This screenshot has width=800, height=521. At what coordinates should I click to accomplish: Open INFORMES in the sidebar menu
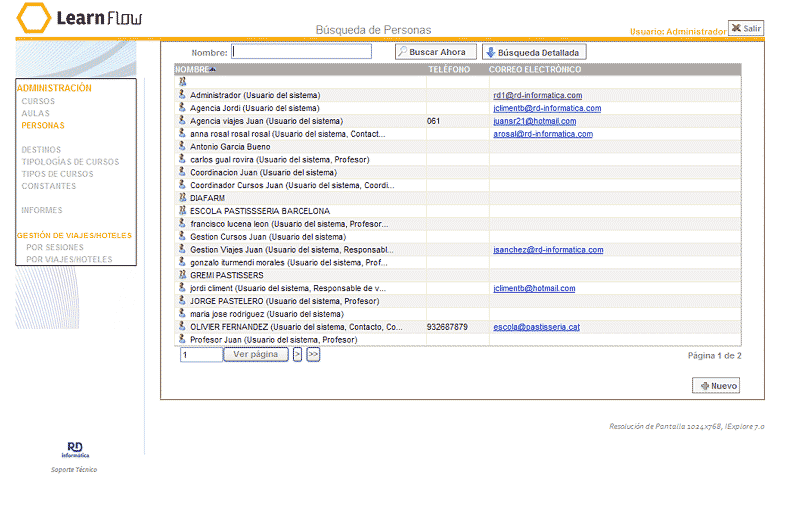42,211
